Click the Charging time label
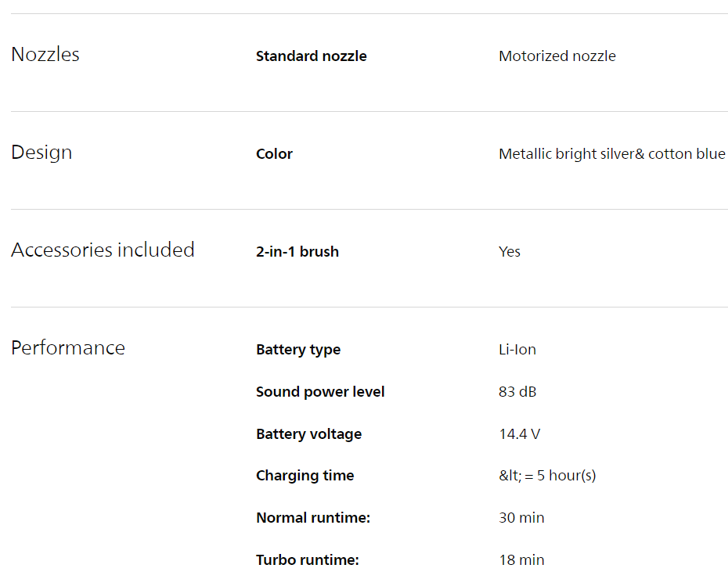728x579 pixels. tap(305, 476)
